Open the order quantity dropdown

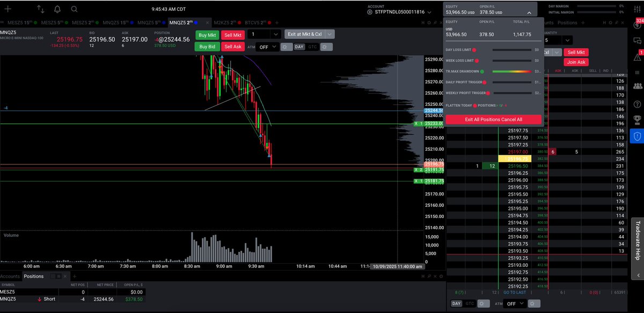274,34
